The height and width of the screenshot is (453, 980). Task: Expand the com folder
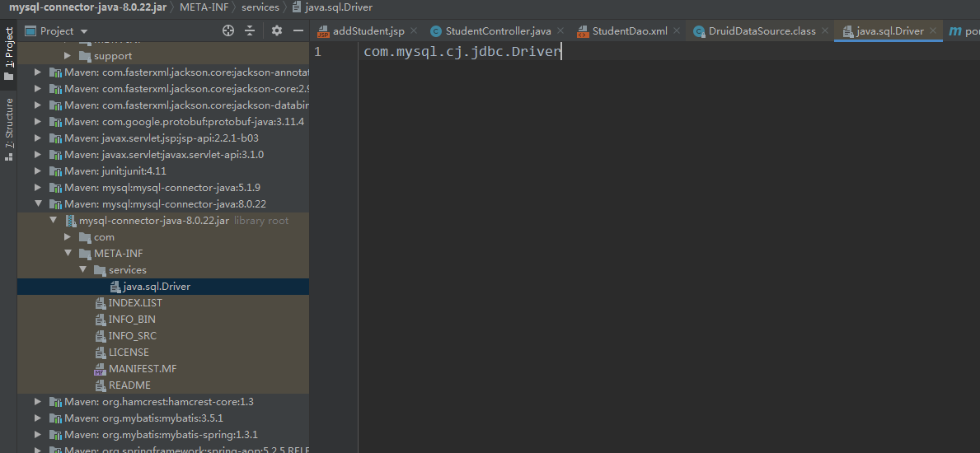pos(68,237)
